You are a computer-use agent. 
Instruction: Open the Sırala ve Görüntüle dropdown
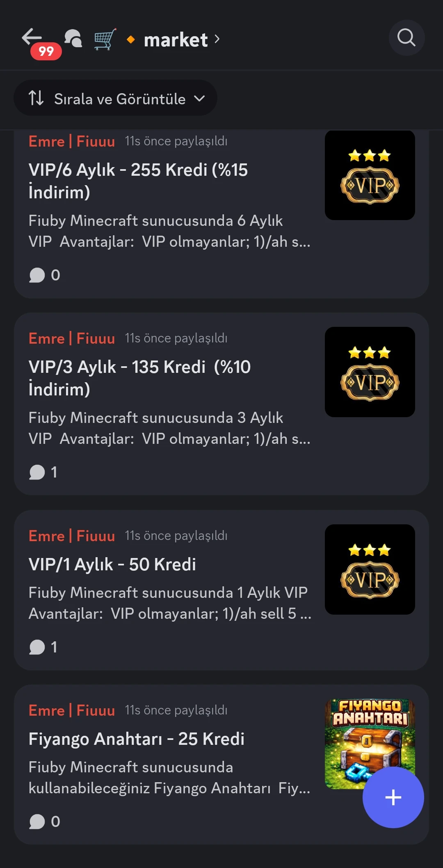[115, 99]
